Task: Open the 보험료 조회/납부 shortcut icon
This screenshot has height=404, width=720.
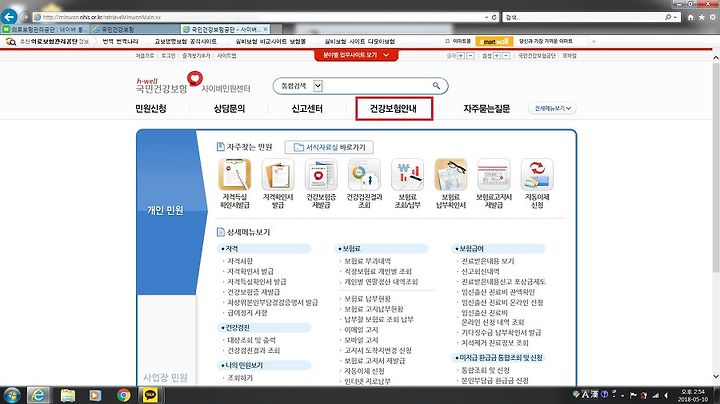Action: click(x=407, y=174)
